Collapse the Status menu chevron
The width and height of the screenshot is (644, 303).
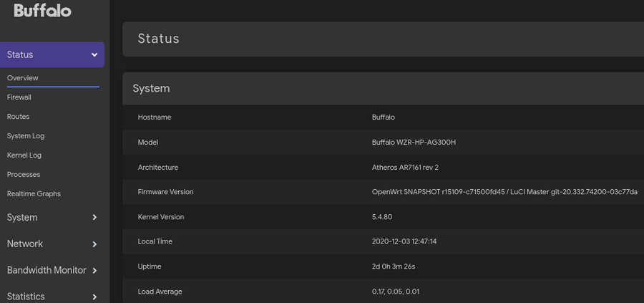coord(94,55)
